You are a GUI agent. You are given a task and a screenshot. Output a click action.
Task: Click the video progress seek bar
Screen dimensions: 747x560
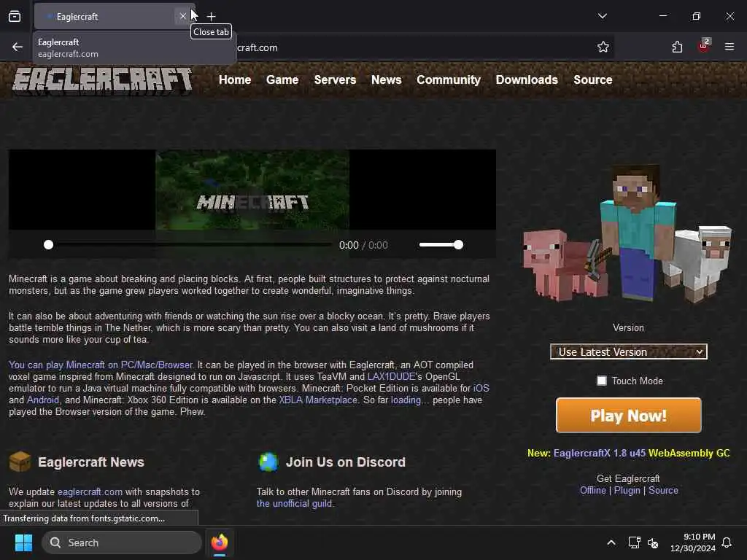point(190,245)
